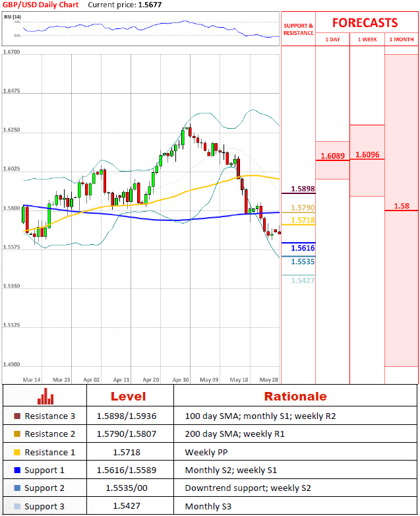Click the Resistance 1 yellow color swatch
This screenshot has height=516, width=420.
(x=17, y=452)
